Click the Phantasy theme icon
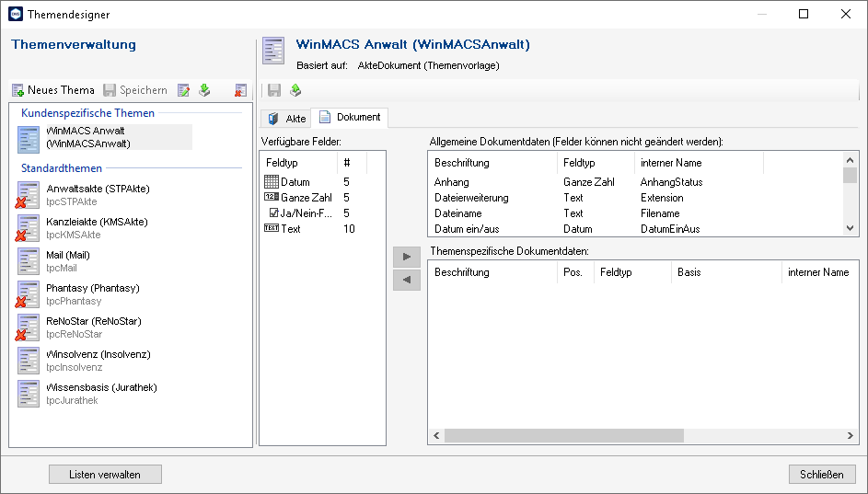Viewport: 868px width, 494px height. pyautogui.click(x=28, y=294)
